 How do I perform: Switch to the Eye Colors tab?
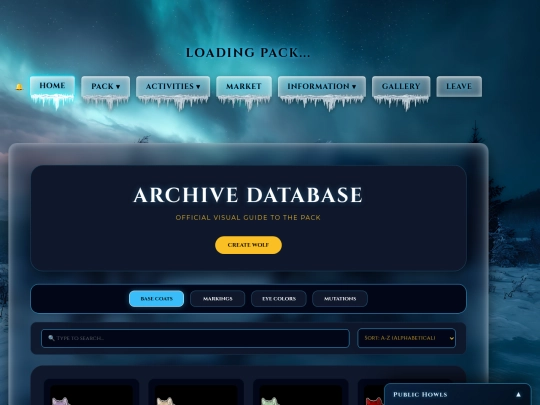pos(279,299)
